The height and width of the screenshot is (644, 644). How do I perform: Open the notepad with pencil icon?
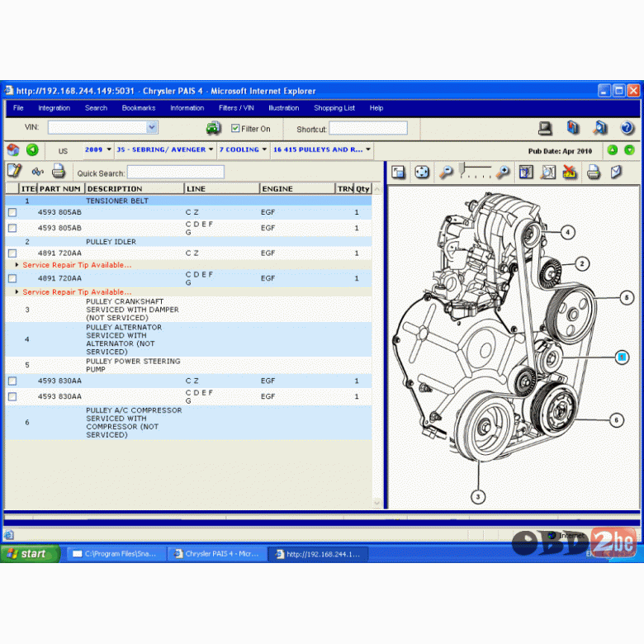point(14,171)
